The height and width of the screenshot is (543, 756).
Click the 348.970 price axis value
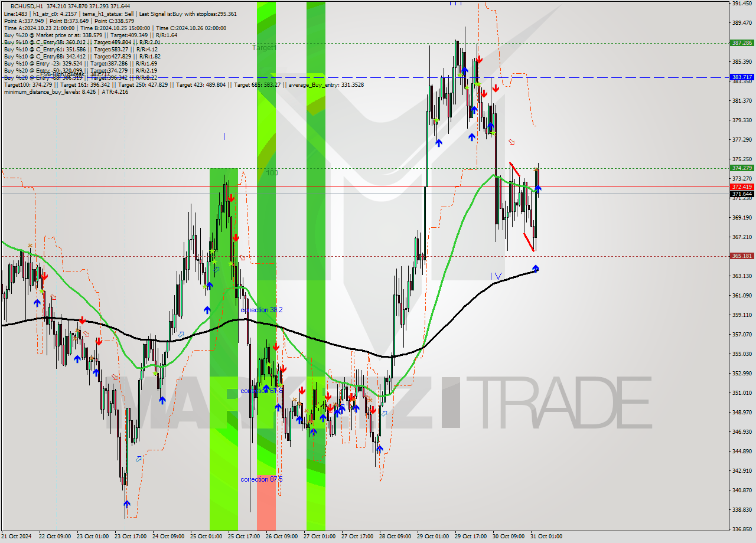[x=741, y=413]
